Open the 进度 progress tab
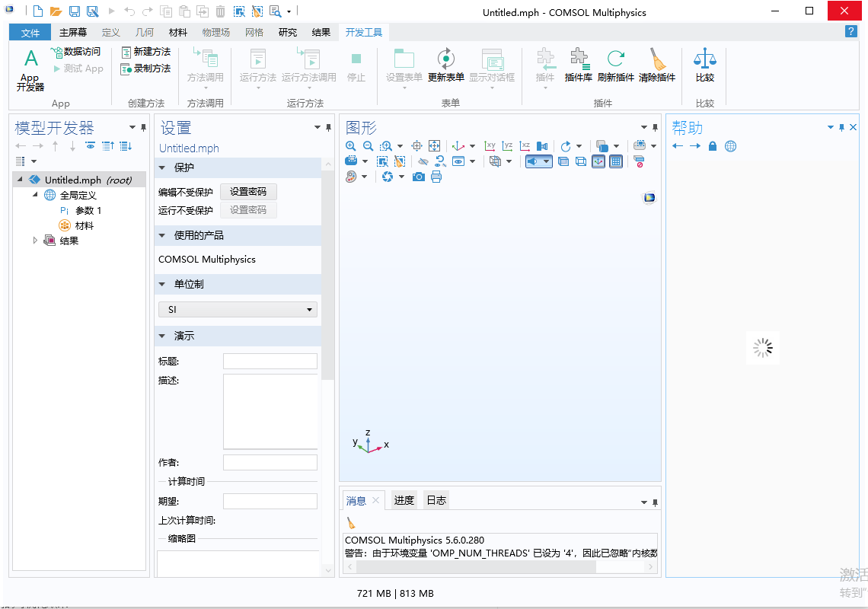The width and height of the screenshot is (868, 609). click(404, 500)
